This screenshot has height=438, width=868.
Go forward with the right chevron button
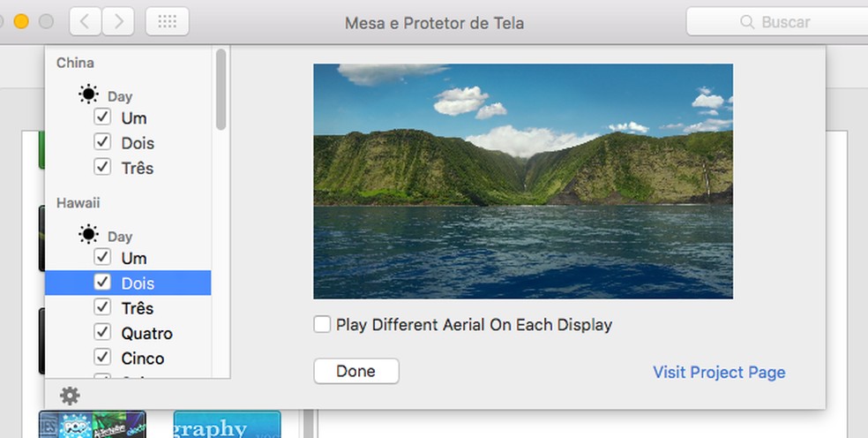(x=118, y=21)
